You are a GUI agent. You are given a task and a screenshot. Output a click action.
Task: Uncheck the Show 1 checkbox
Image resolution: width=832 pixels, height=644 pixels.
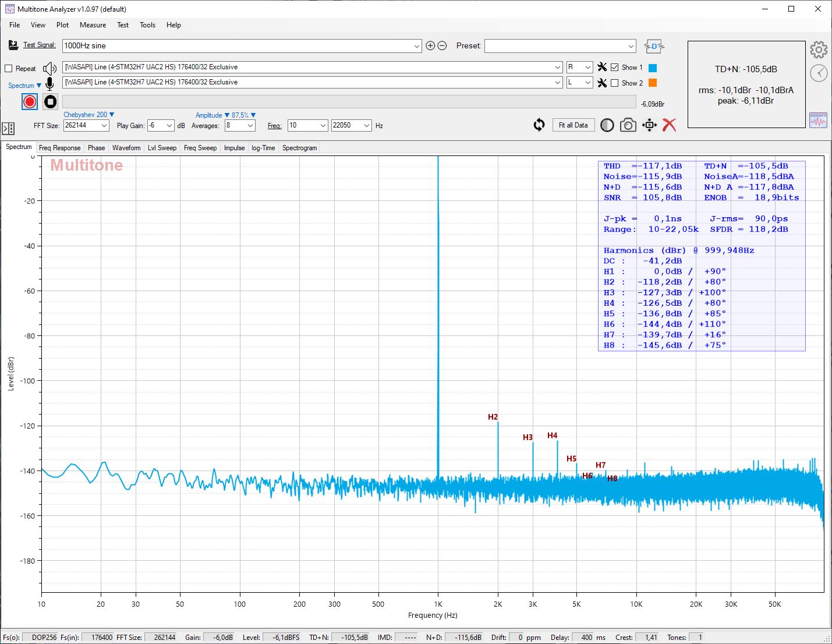pyautogui.click(x=614, y=68)
